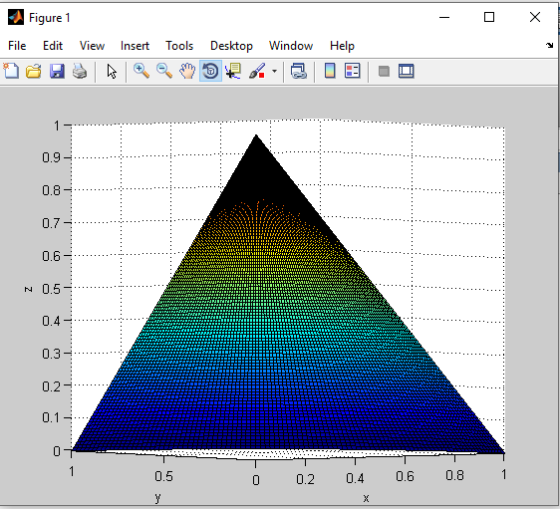Open the Tools menu
The height and width of the screenshot is (509, 560).
click(x=179, y=46)
